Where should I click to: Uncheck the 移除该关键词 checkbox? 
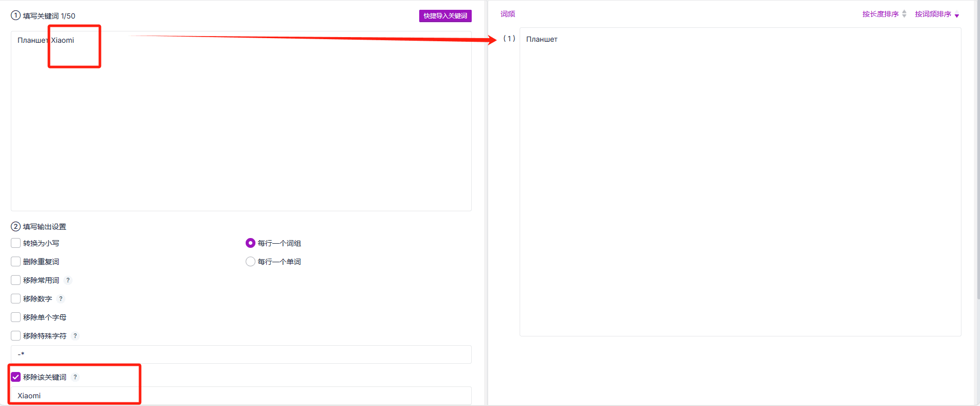pyautogui.click(x=16, y=377)
